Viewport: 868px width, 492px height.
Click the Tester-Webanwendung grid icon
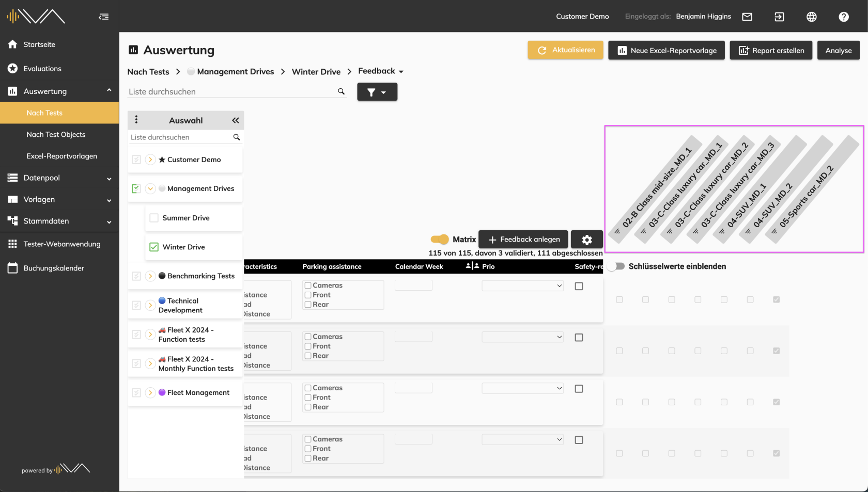point(13,244)
